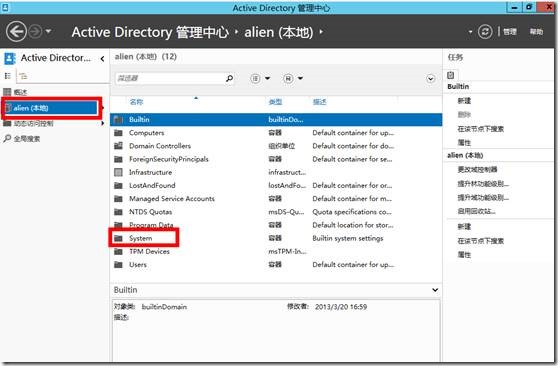This screenshot has height=366, width=558.
Task: Click 属性 under Builtin tasks
Action: point(464,143)
